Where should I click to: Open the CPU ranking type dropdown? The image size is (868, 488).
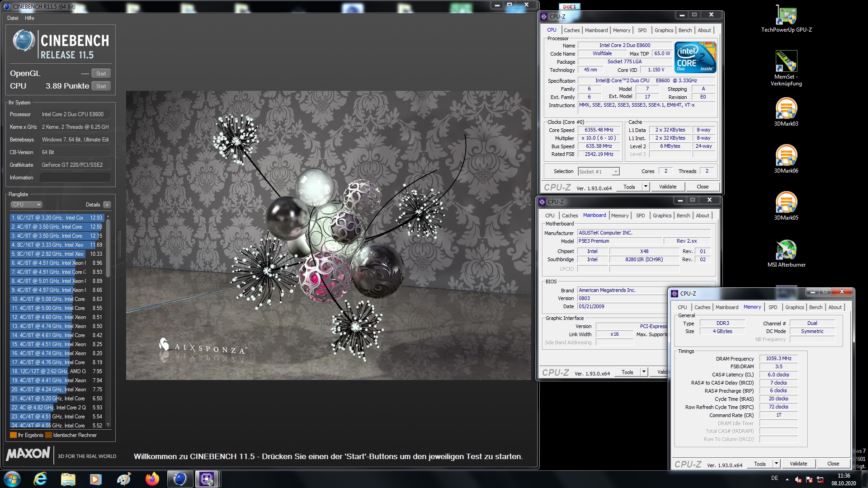click(26, 205)
